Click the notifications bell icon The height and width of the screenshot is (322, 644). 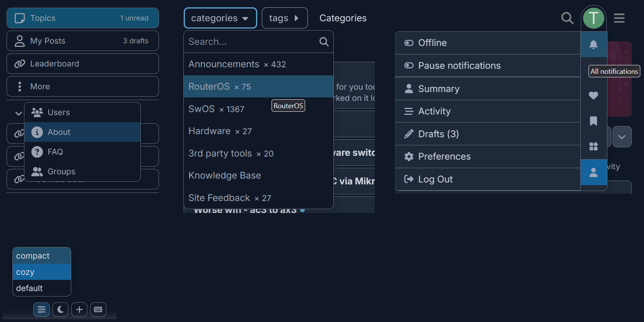click(x=593, y=44)
